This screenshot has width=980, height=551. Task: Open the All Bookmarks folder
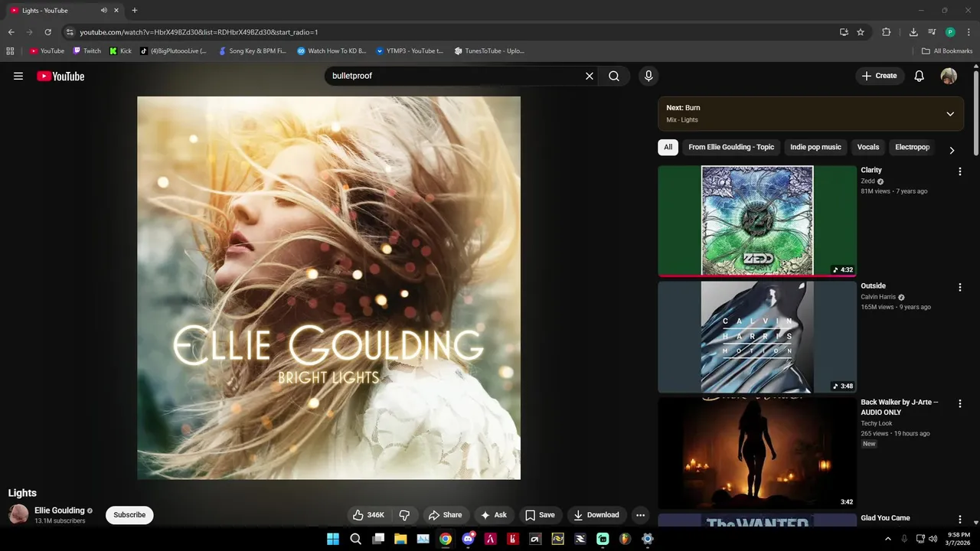(x=947, y=51)
